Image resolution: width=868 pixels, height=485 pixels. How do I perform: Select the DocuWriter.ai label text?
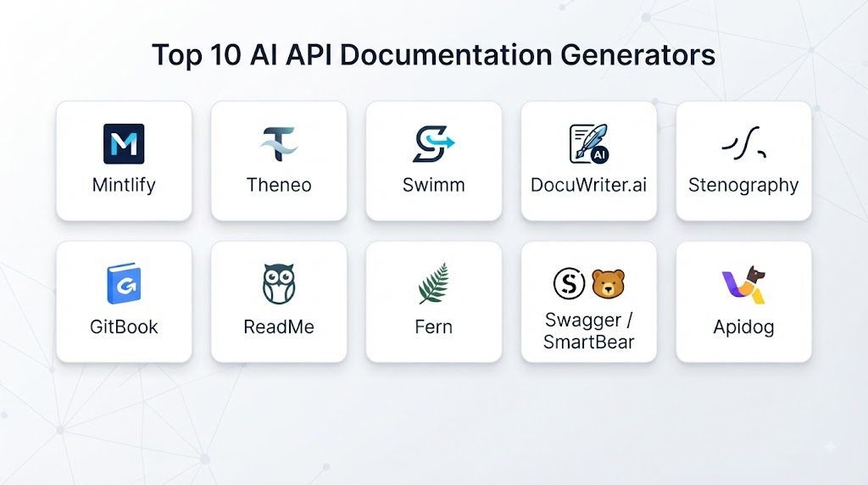pos(588,185)
